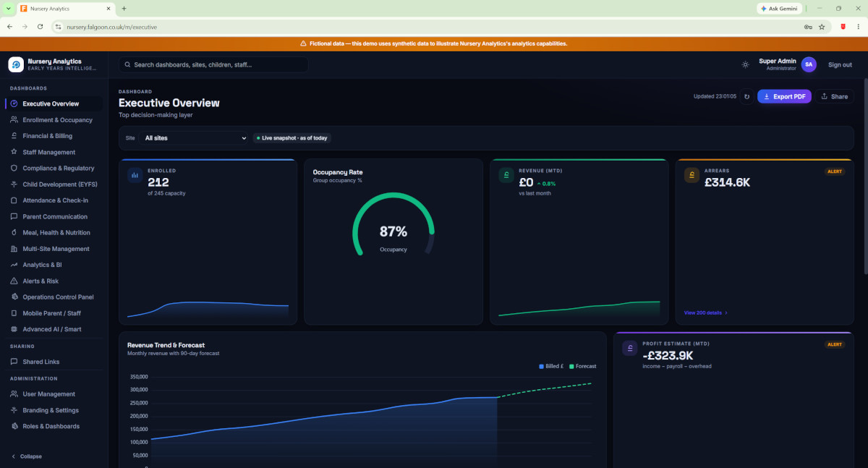Open Financial & Billing dashboard
Viewport: 868px width, 468px height.
click(x=54, y=136)
